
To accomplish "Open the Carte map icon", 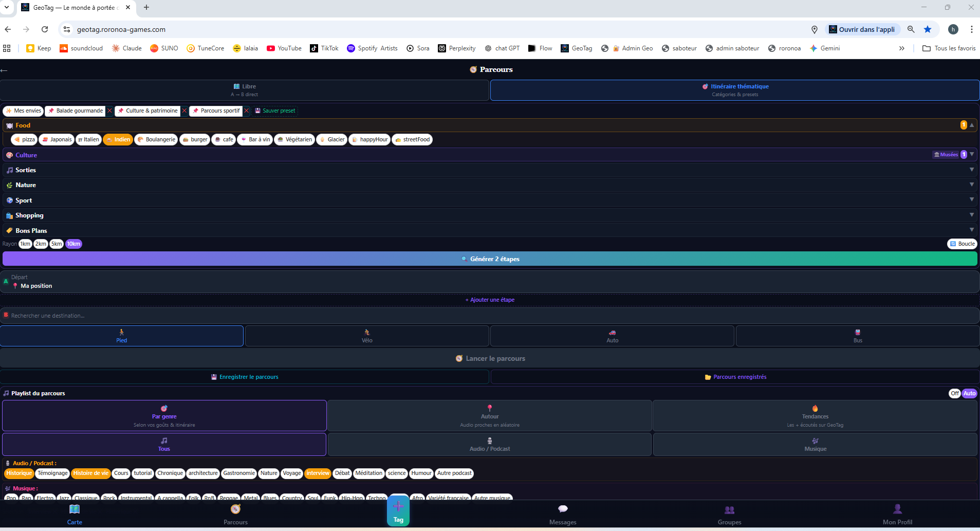I will pyautogui.click(x=75, y=509).
